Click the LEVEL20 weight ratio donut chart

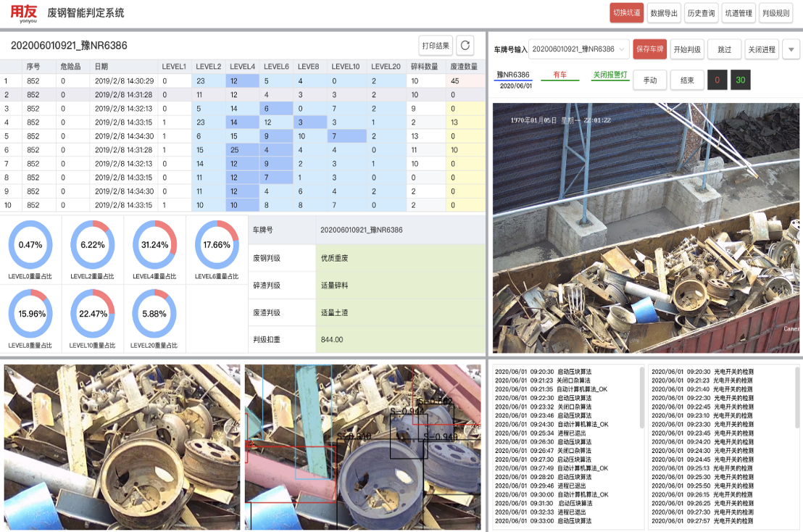(x=154, y=314)
